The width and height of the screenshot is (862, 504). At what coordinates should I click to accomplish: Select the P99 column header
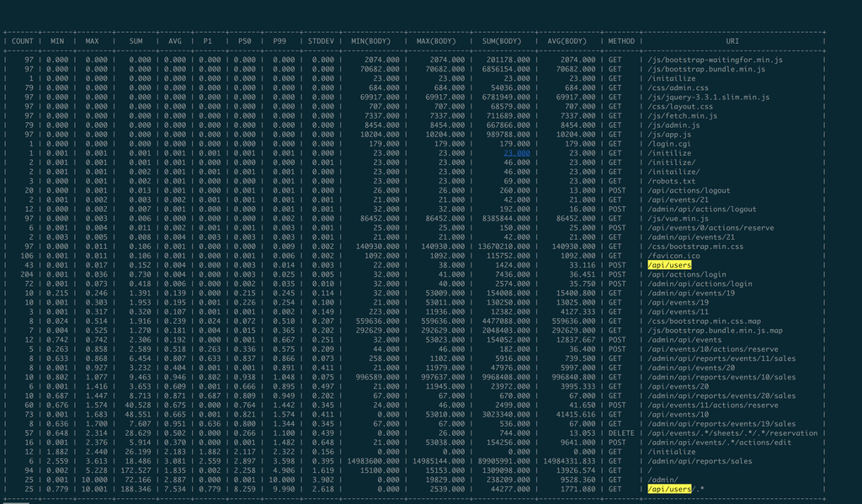coord(279,41)
